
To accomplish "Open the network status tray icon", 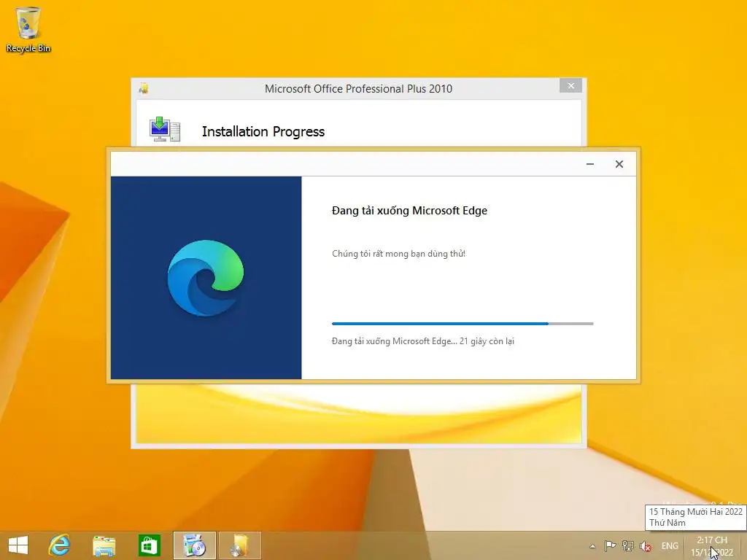I will point(628,546).
